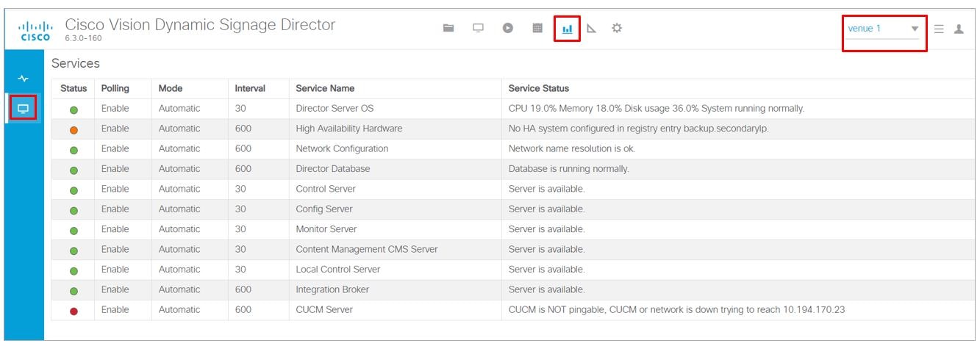Click the Service Name column header

(325, 88)
